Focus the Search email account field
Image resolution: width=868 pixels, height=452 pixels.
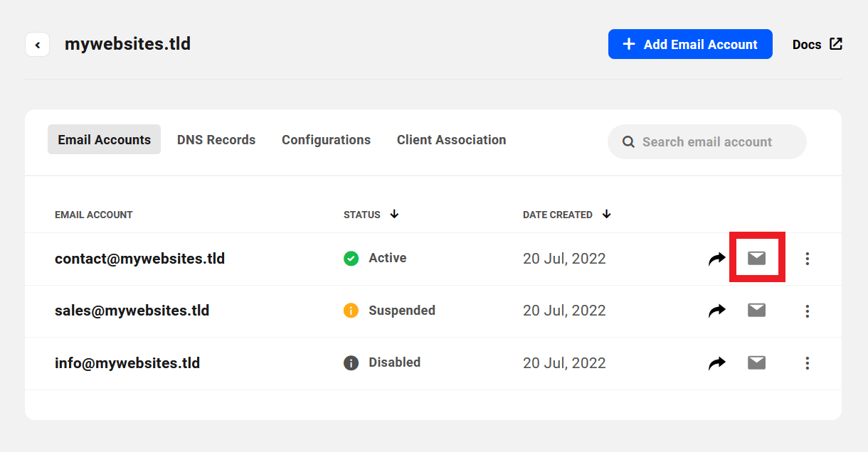click(x=707, y=142)
